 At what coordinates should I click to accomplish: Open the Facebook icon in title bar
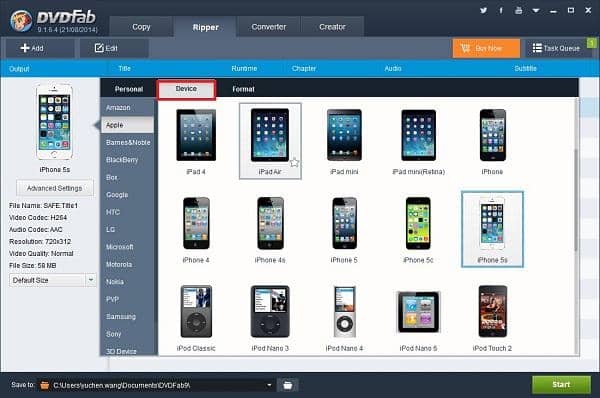point(501,11)
